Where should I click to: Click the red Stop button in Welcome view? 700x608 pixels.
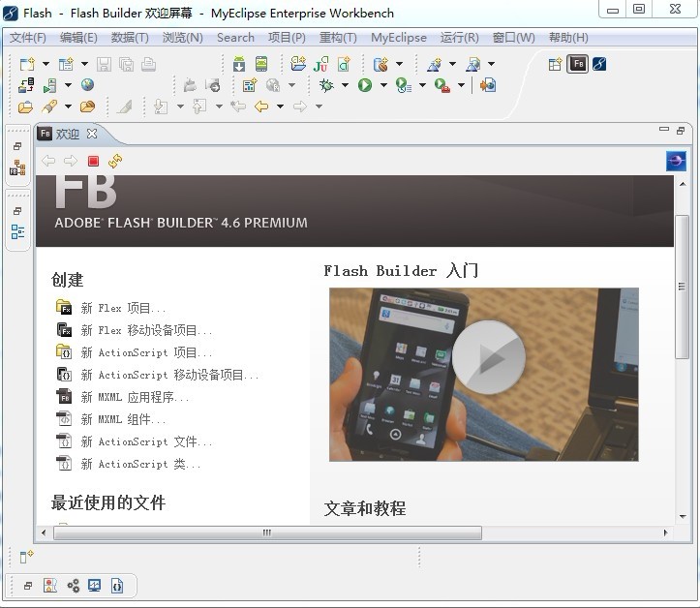[93, 161]
